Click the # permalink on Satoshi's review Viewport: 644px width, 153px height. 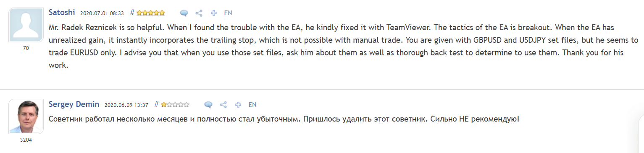click(x=132, y=13)
